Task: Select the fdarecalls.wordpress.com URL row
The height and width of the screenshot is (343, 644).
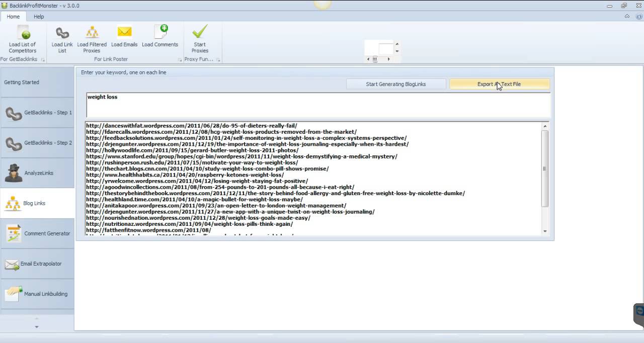Action: pyautogui.click(x=221, y=132)
